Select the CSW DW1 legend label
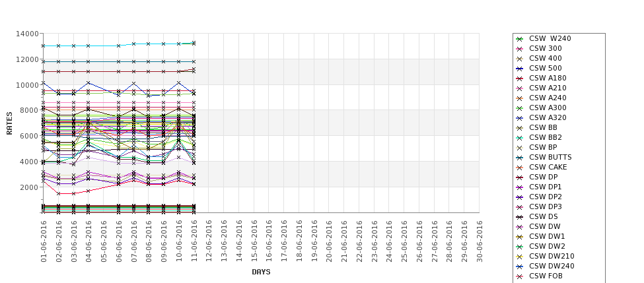 [547, 236]
